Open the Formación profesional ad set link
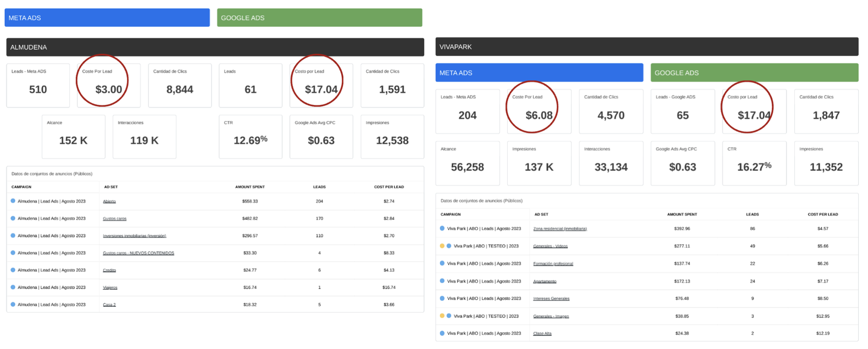The image size is (868, 349). pyautogui.click(x=553, y=264)
